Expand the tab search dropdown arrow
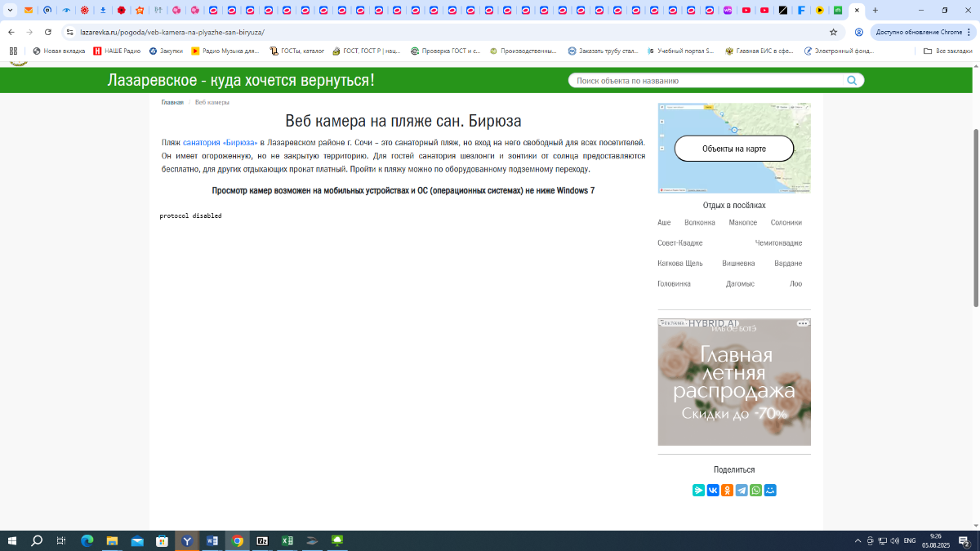The image size is (980, 551). point(10,11)
